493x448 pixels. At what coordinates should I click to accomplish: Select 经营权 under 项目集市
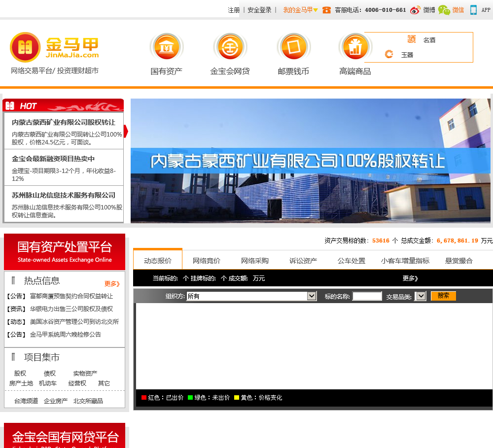(x=77, y=383)
